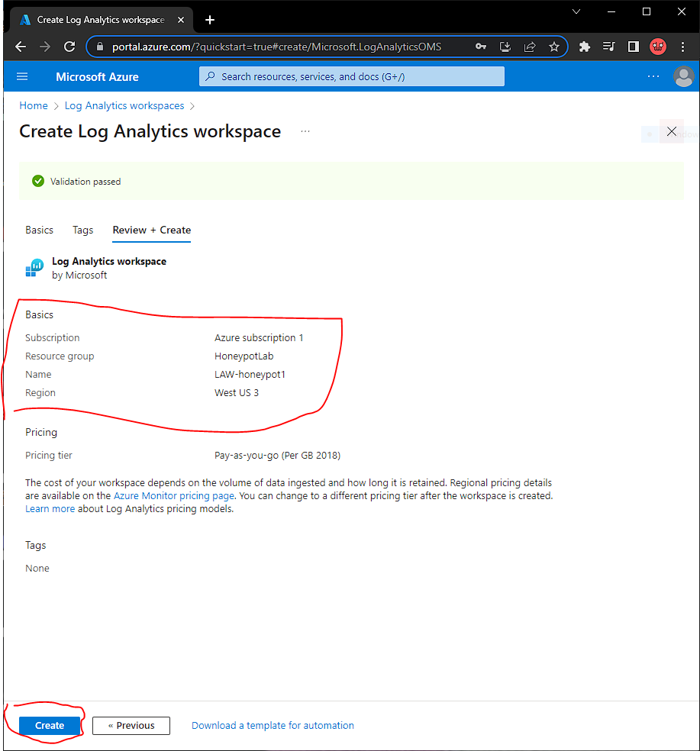Open Azure portal hamburger menu
Screen dimensions: 700x751
(22, 76)
